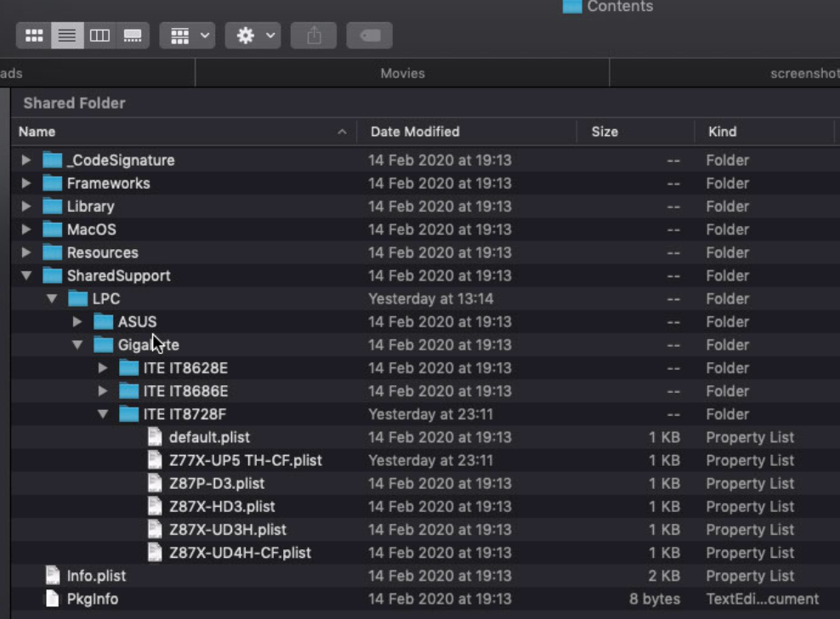Select the Z87X-UD3H.plist file icon
Viewport: 840px width, 619px height.
coord(155,529)
